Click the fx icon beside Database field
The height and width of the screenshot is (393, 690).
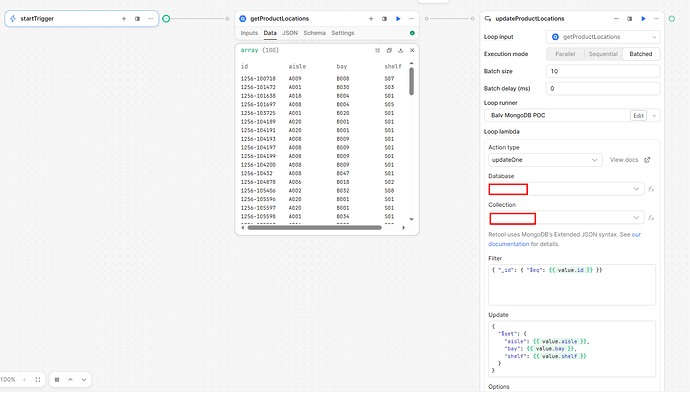(x=651, y=189)
